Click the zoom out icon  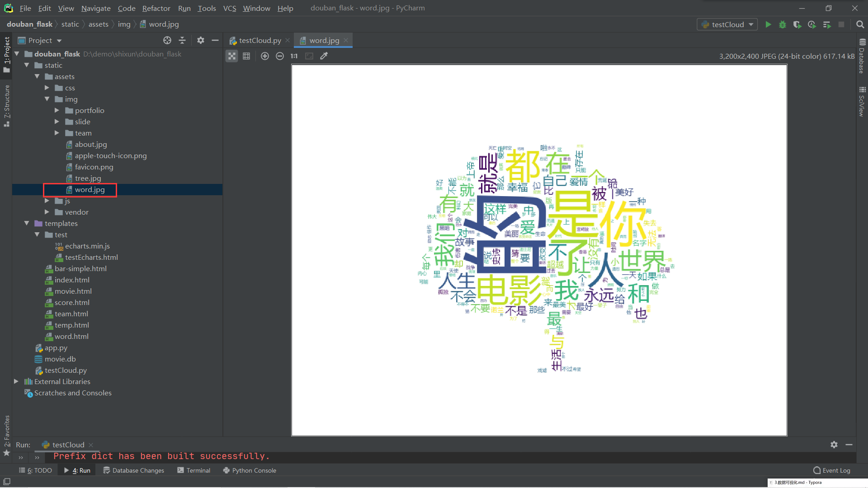(280, 56)
